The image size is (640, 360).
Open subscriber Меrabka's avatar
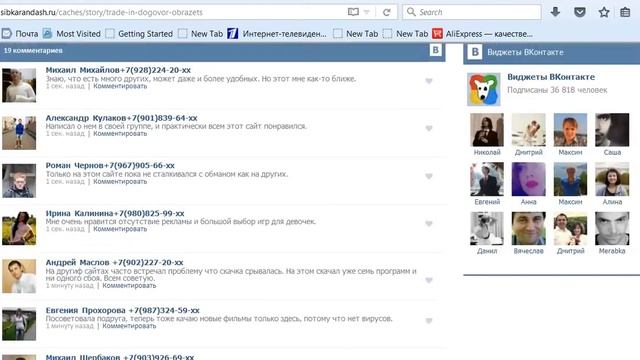612,229
